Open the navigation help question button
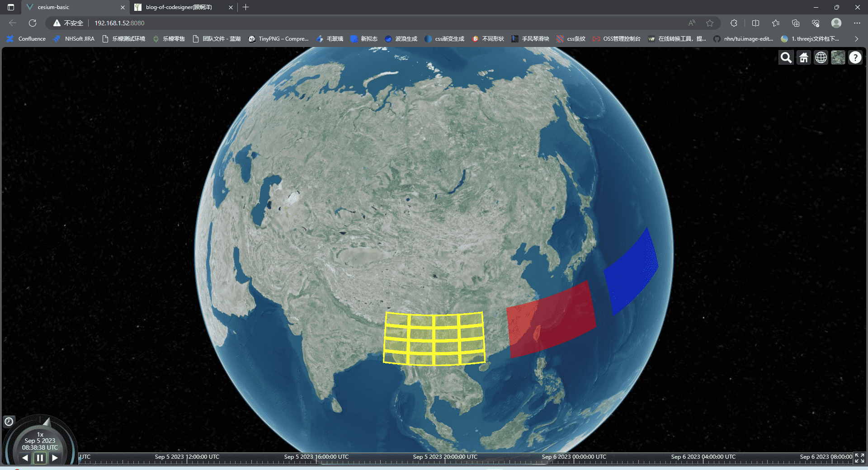 tap(855, 57)
